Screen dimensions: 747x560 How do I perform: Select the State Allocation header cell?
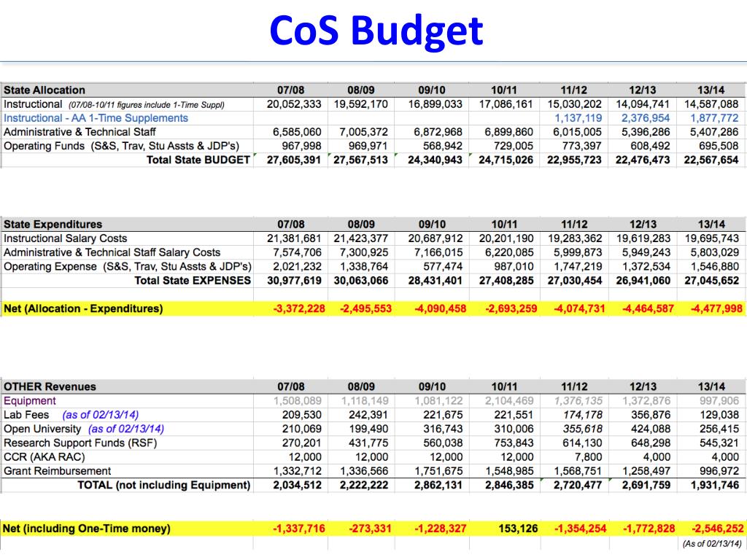point(44,90)
